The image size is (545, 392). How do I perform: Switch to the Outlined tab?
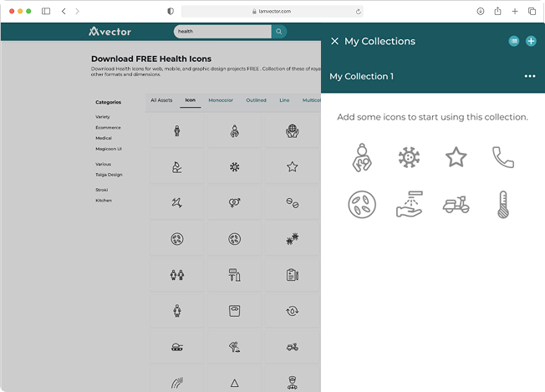[x=256, y=100]
